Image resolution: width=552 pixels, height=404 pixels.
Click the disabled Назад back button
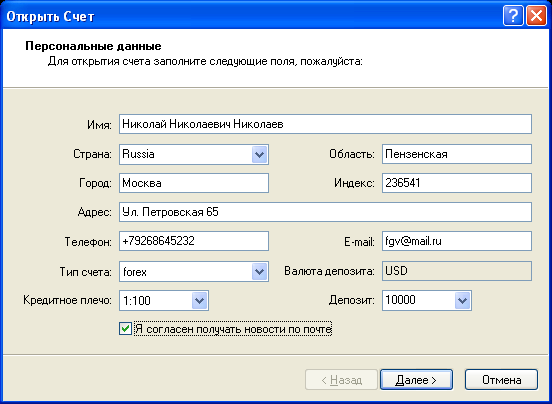(341, 379)
